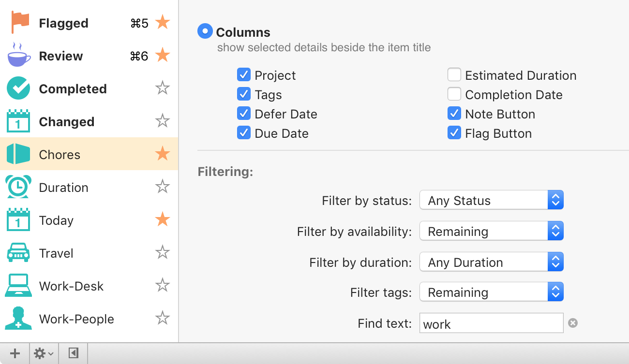Select the Review perspective row
The image size is (629, 364).
point(89,56)
